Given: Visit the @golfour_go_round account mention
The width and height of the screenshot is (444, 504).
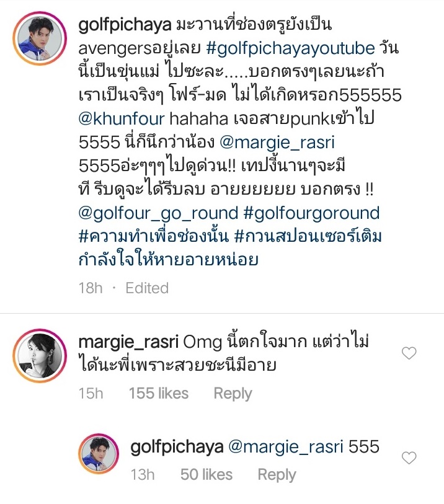Looking at the screenshot, I should pos(158,214).
